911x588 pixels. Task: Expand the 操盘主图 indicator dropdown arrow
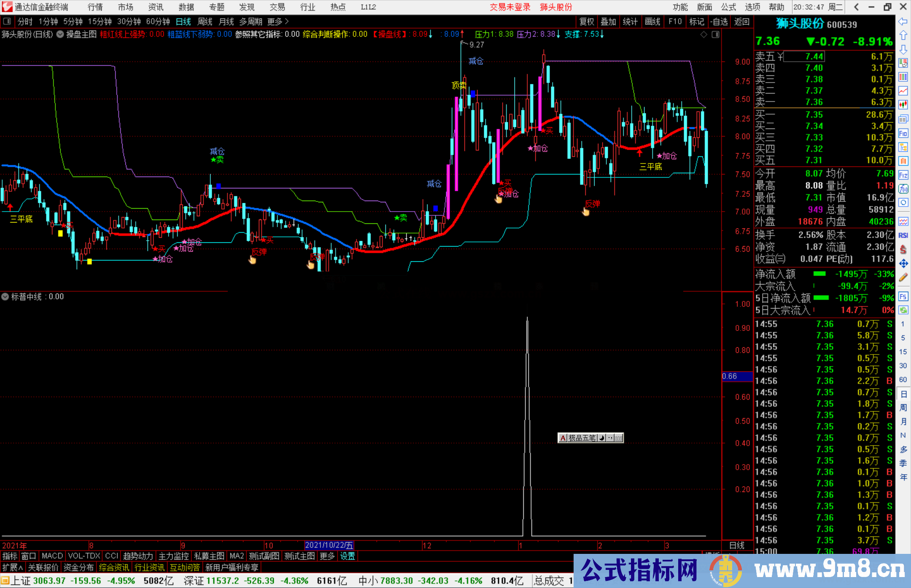click(x=60, y=35)
